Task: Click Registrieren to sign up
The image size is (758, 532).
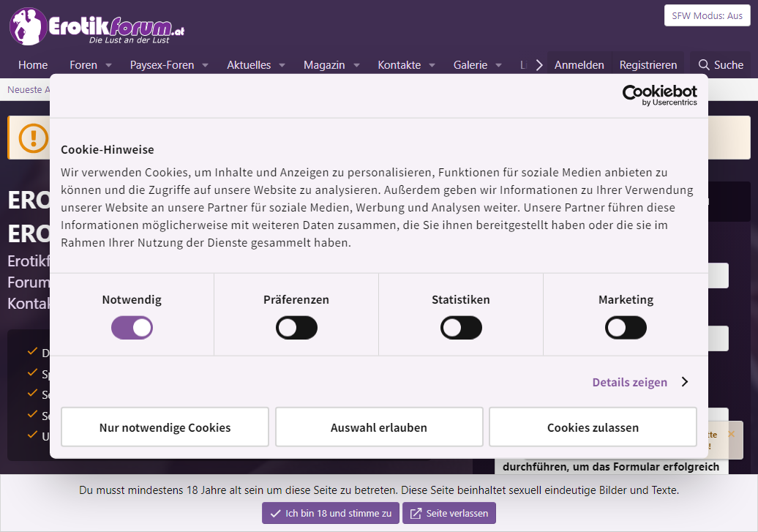Action: tap(648, 65)
